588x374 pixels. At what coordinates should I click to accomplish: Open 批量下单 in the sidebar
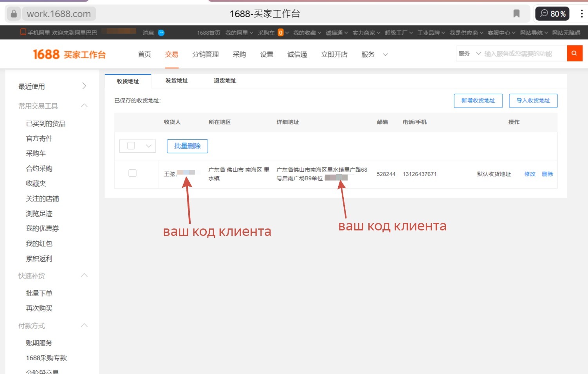click(x=39, y=293)
